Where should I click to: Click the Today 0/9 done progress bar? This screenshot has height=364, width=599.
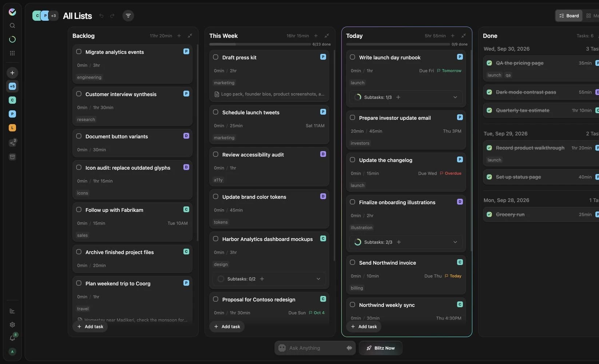coord(398,44)
